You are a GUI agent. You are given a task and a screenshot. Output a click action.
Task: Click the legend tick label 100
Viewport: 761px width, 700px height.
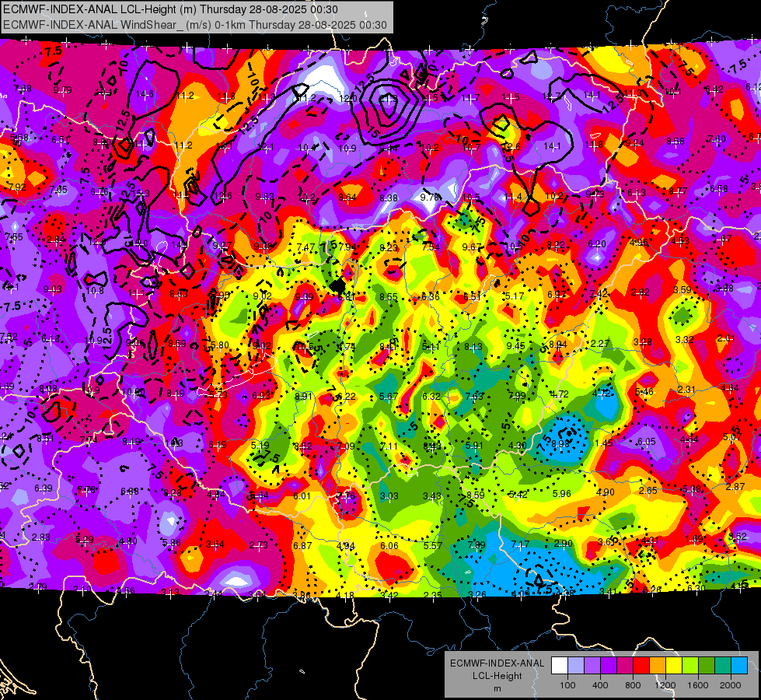[567, 685]
